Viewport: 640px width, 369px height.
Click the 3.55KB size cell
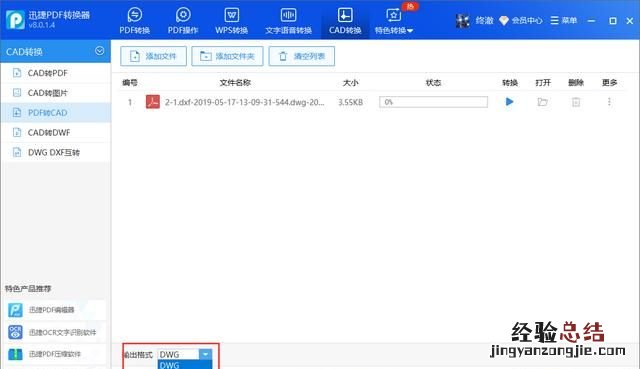(350, 102)
